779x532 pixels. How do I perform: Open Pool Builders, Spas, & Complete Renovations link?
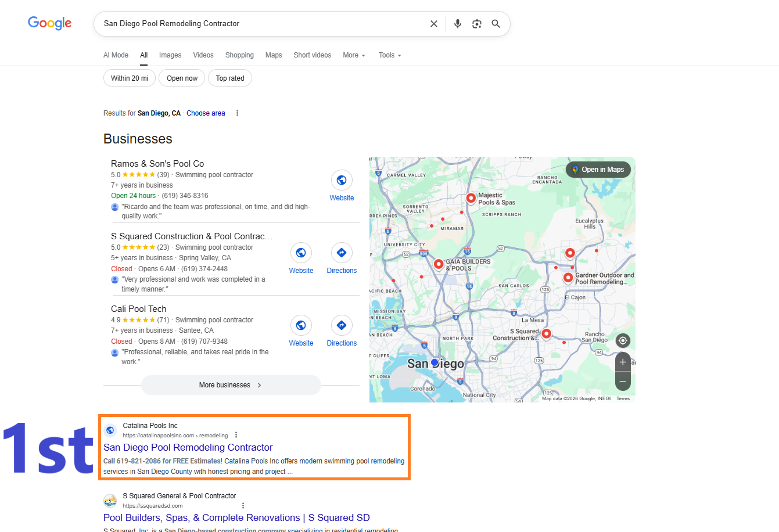tap(236, 517)
